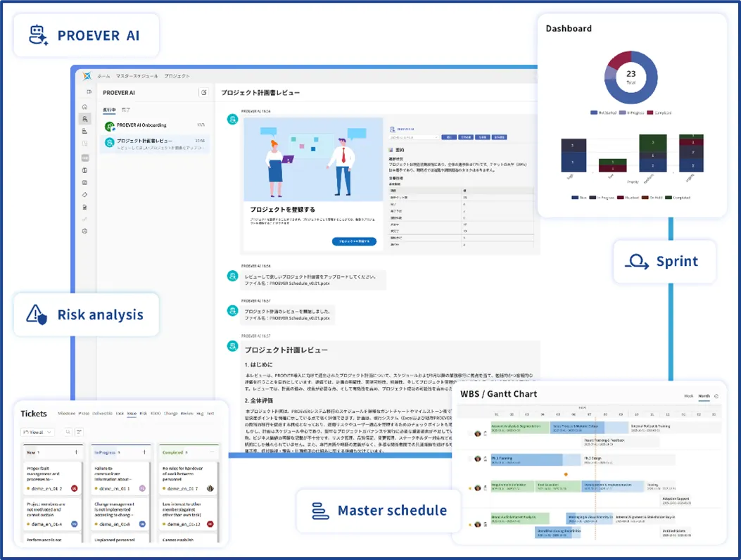Select the PROEVER AI assistant sidebar icon
The height and width of the screenshot is (560, 741).
click(x=84, y=119)
